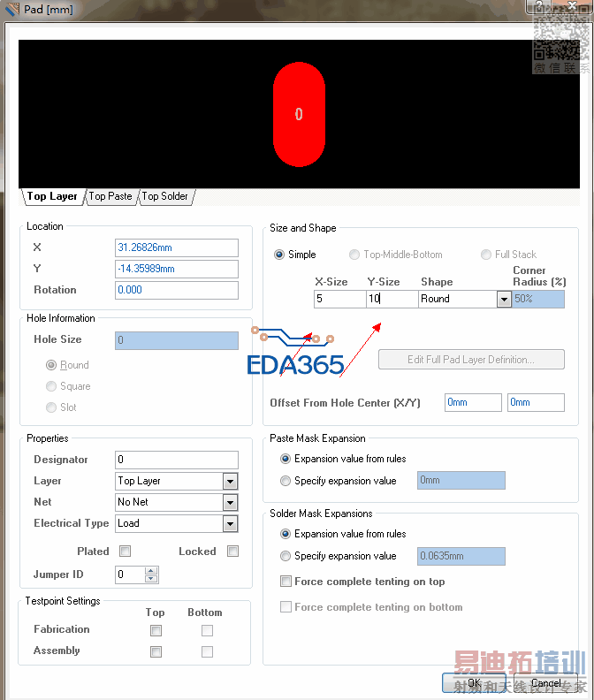Decrease the Jumper ID value
Screen dimensions: 594x700
151,579
